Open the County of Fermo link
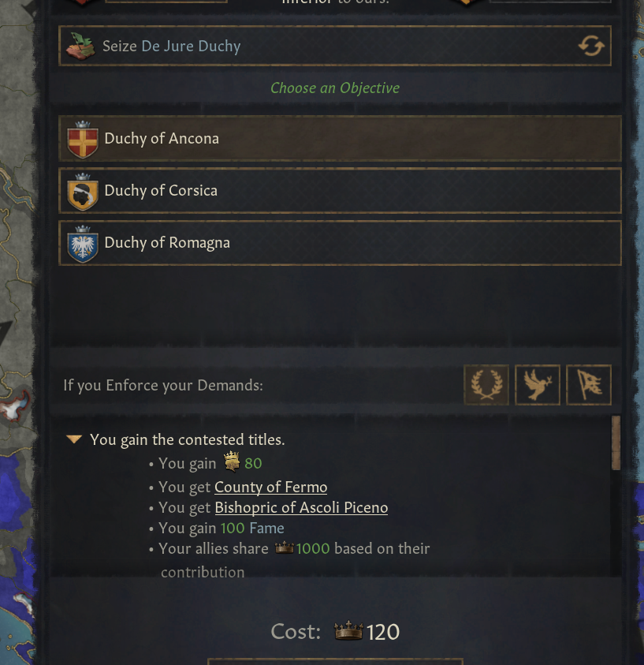Image resolution: width=644 pixels, height=665 pixels. coord(270,487)
